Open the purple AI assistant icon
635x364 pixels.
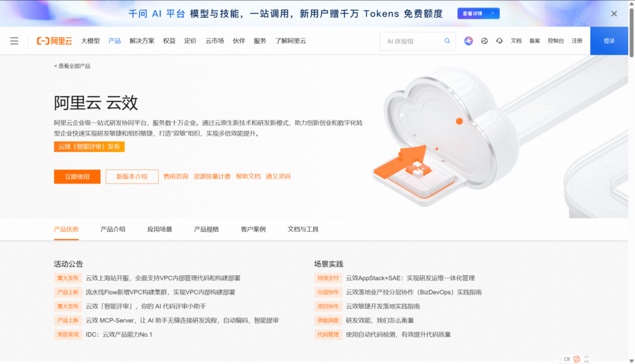(x=468, y=41)
